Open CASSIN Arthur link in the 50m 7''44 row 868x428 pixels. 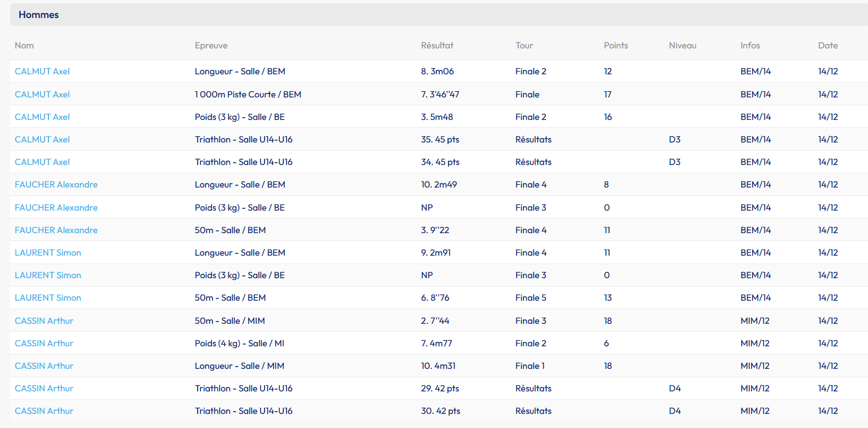tap(44, 320)
